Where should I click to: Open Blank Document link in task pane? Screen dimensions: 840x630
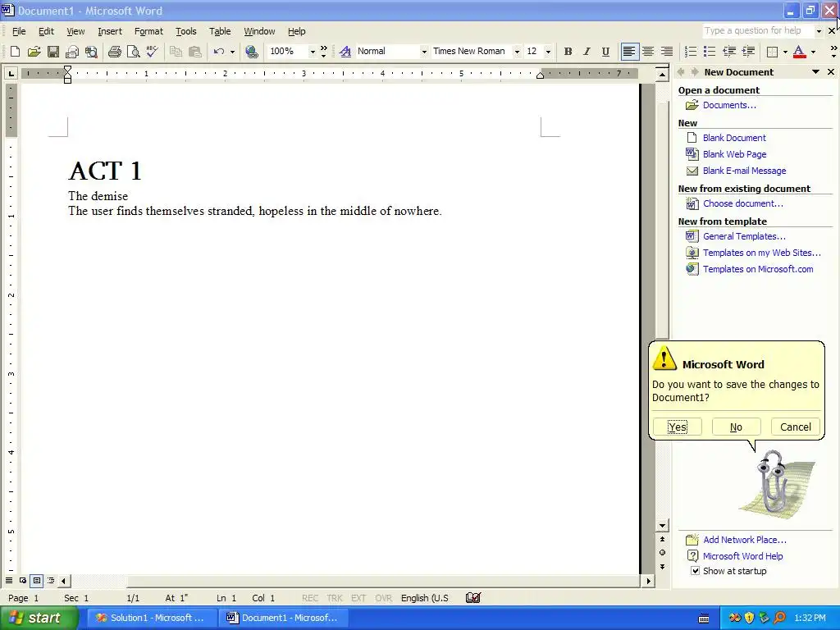(x=734, y=138)
